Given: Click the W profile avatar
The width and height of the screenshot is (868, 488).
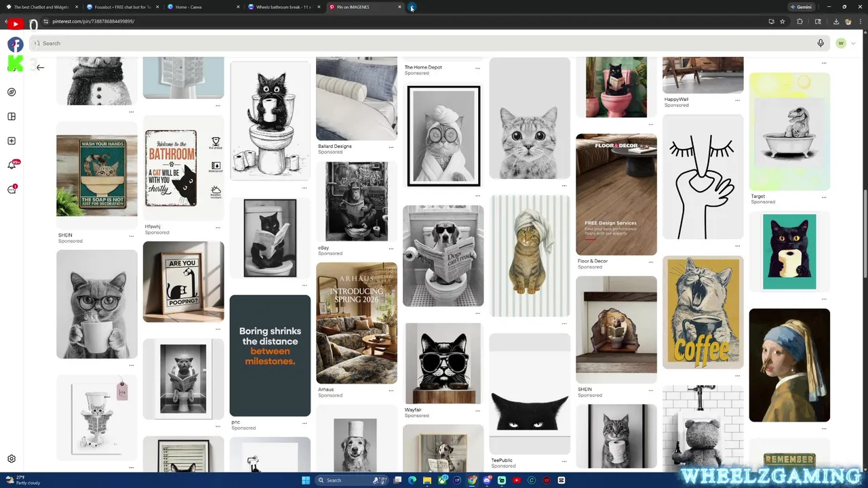Looking at the screenshot, I should click(841, 43).
